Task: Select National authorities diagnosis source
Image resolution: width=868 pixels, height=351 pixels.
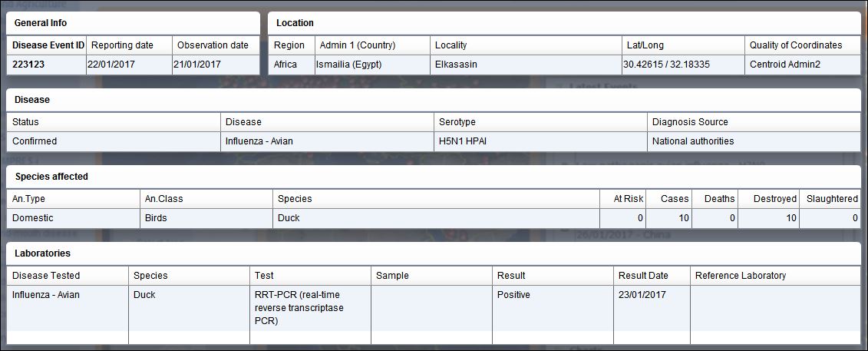Action: point(754,142)
